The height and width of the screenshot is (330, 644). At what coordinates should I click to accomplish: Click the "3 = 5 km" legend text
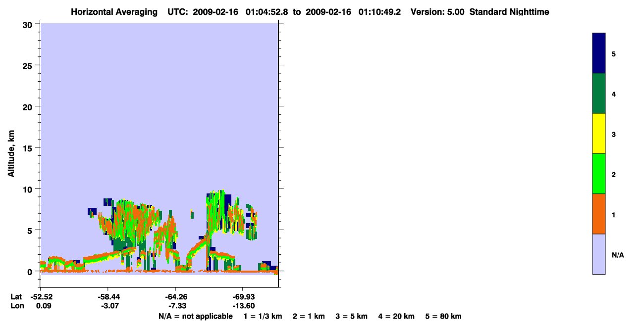pyautogui.click(x=351, y=316)
